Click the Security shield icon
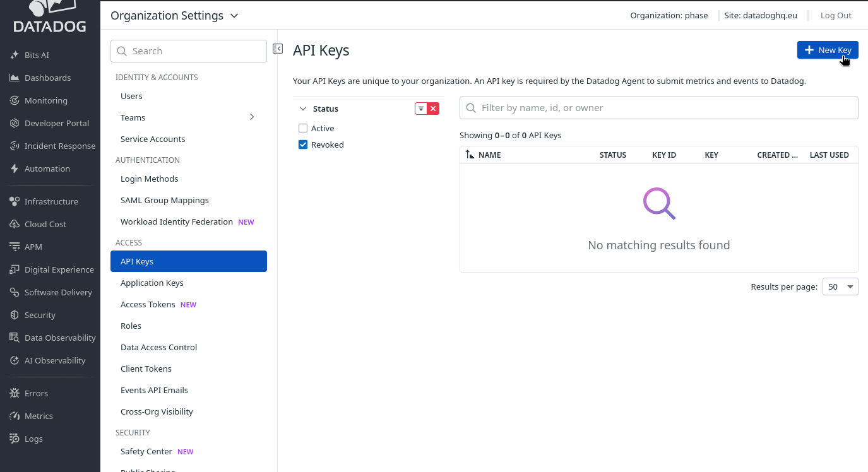This screenshot has width=868, height=472. tap(15, 315)
